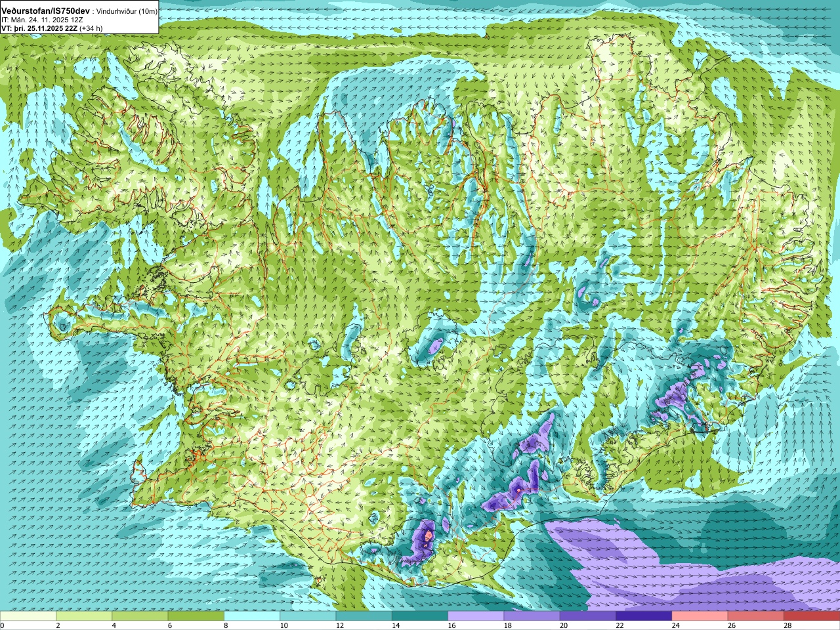Click the salmon 26–28 legend swatch
Screen dimensions: 840x630
756,616
